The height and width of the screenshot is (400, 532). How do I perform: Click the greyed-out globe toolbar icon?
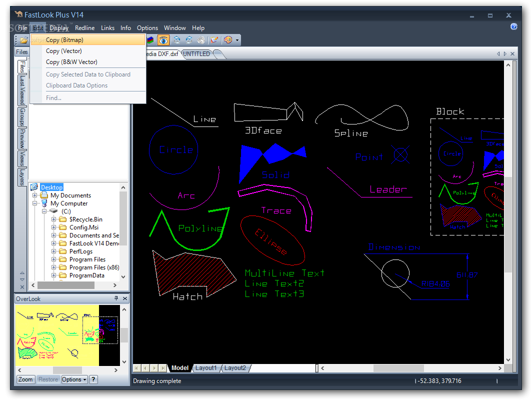point(201,40)
